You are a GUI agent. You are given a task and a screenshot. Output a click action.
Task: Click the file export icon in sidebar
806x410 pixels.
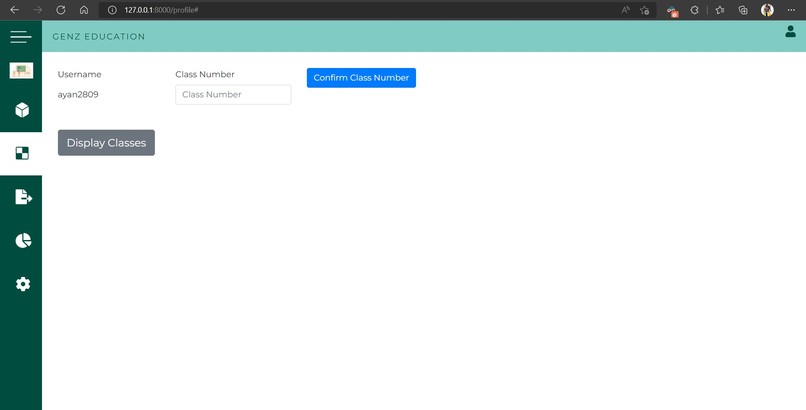23,197
